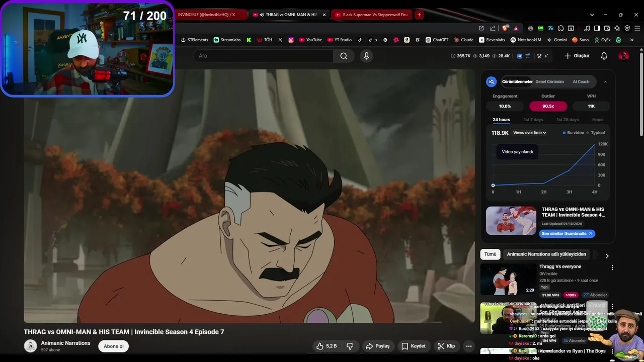Open the NotebookLM bookmark
This screenshot has height=362, width=644.
coord(526,40)
